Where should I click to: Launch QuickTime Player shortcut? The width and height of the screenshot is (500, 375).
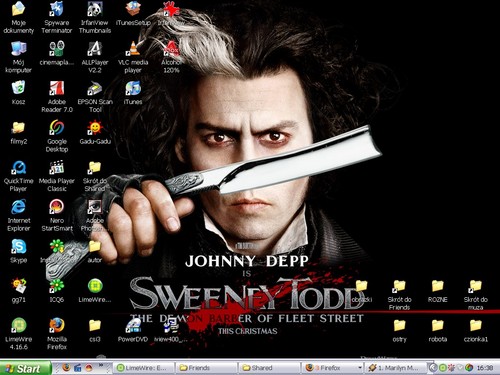(18, 175)
